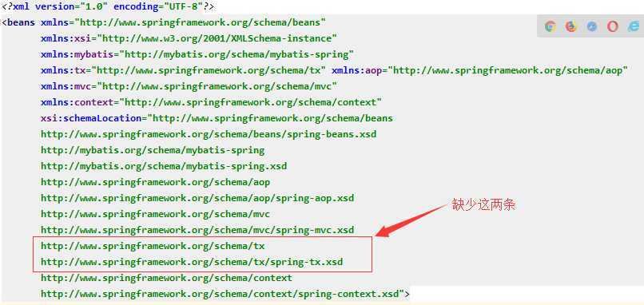Click the spring-mvc.xsd URL line
The width and height of the screenshot is (644, 305).
pyautogui.click(x=197, y=230)
